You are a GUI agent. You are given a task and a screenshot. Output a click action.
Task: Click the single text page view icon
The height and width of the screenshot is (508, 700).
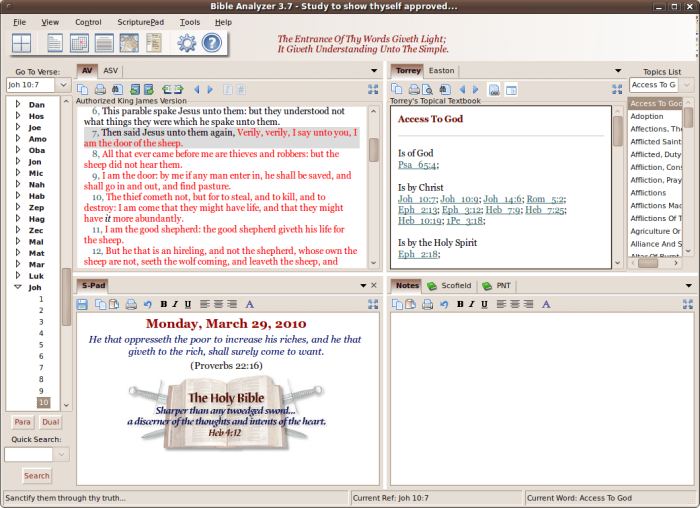click(x=54, y=43)
